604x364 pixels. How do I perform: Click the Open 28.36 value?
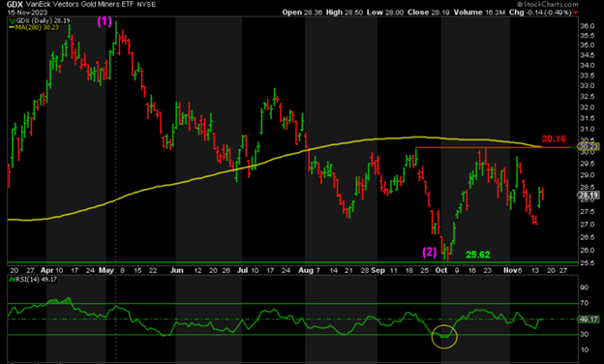(x=302, y=13)
